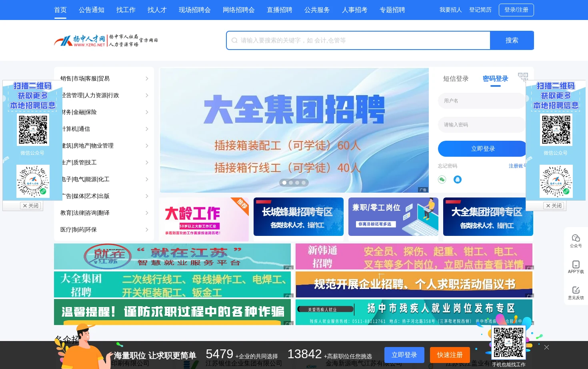Close the right QR code floating ad
Image resolution: width=588 pixels, height=369 pixels.
[554, 205]
